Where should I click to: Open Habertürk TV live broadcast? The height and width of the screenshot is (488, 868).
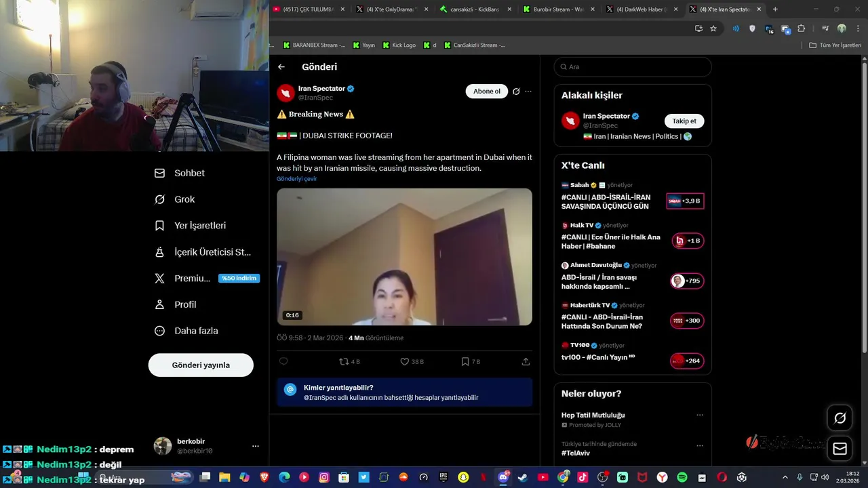click(632, 317)
